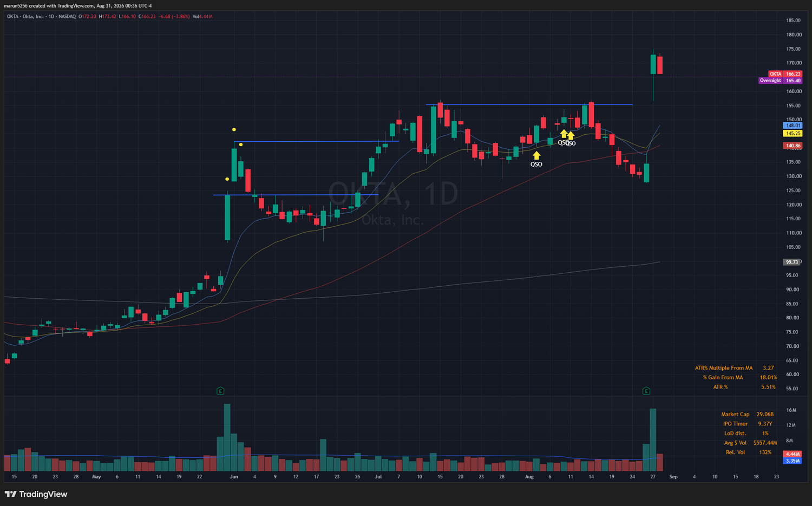Click the blue 148.01 moving average label

[793, 126]
